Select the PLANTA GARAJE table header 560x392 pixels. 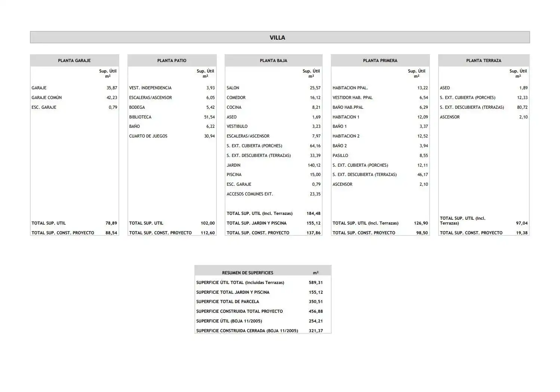74,61
